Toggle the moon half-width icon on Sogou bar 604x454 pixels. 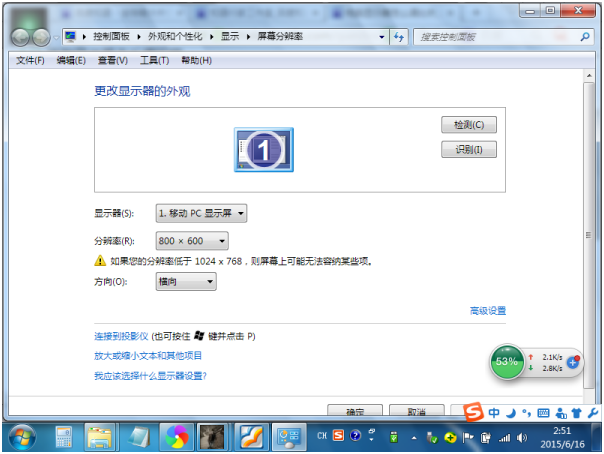coord(511,414)
